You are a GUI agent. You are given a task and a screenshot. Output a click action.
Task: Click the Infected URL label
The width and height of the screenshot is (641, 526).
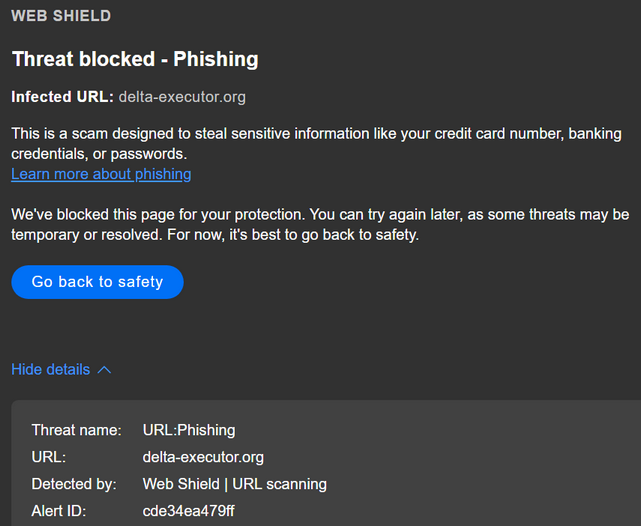pyautogui.click(x=62, y=97)
